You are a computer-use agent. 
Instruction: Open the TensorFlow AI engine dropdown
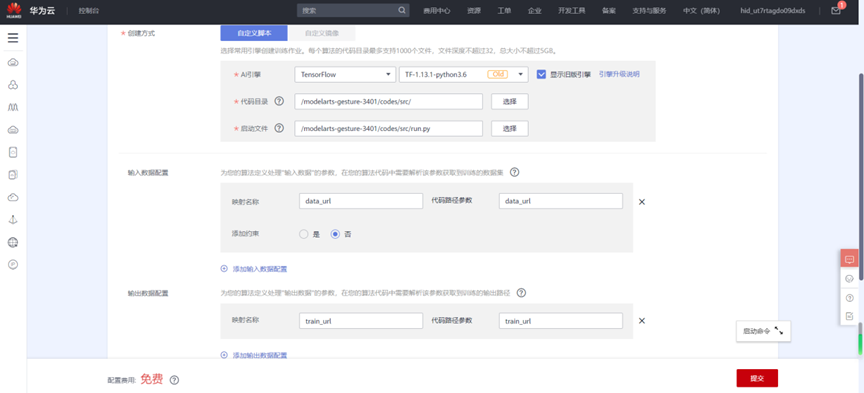tap(345, 74)
